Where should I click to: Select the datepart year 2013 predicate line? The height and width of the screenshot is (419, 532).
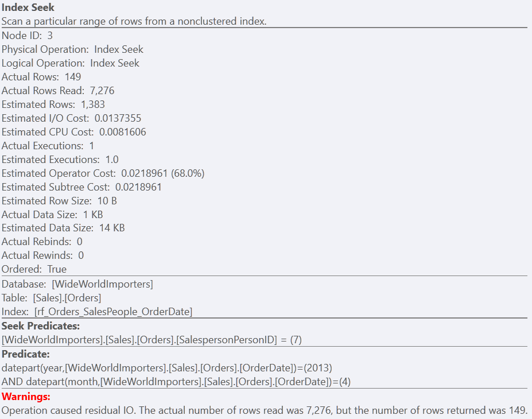coord(166,368)
